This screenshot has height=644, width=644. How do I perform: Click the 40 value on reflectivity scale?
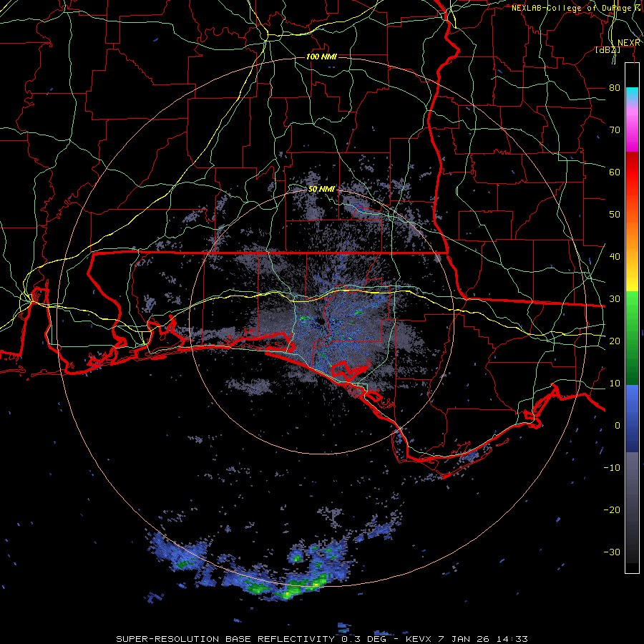click(x=615, y=257)
